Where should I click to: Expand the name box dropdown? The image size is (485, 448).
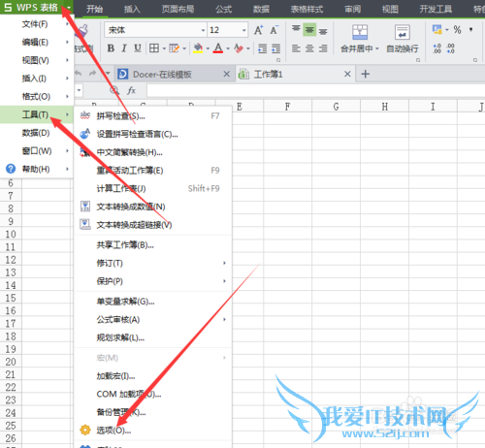[x=79, y=90]
